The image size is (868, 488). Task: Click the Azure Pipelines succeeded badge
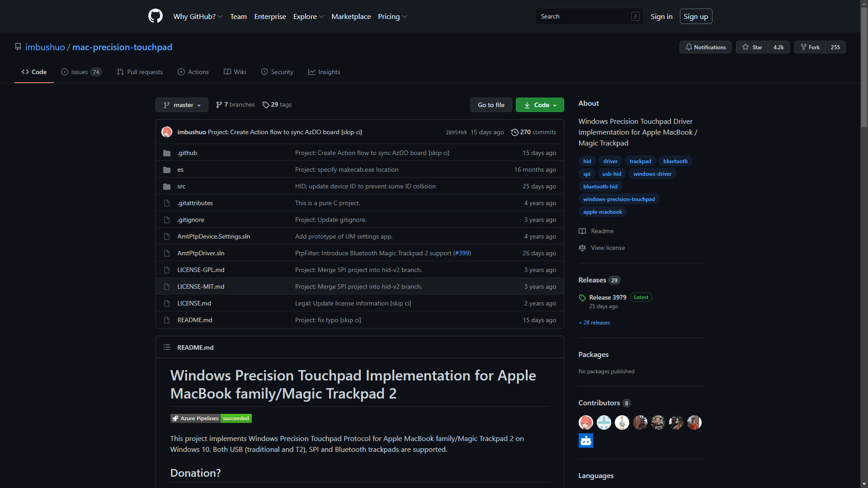[211, 418]
